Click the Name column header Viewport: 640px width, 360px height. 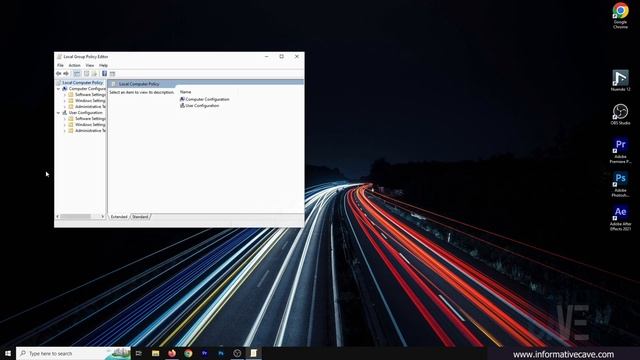185,92
